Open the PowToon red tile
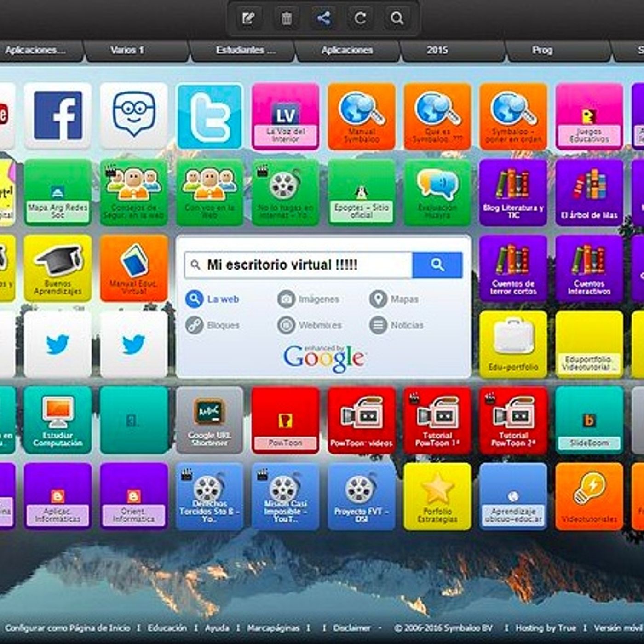The image size is (644, 644). [x=286, y=420]
